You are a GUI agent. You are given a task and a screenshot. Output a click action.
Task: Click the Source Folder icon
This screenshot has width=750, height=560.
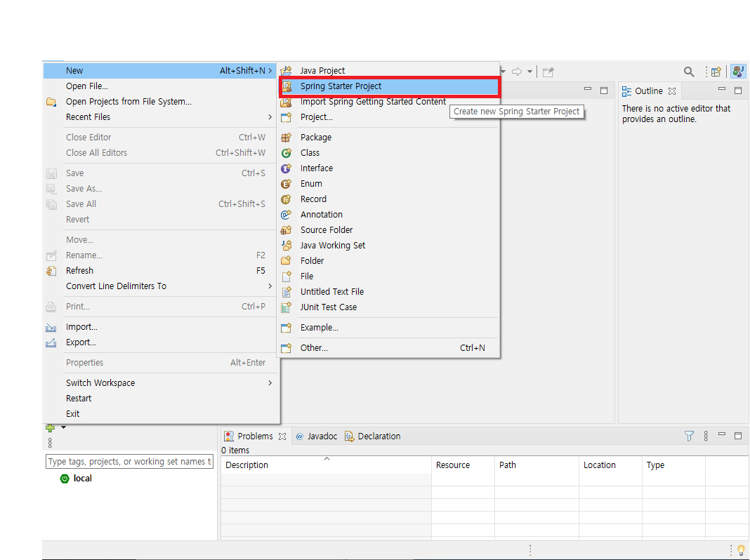coord(286,230)
